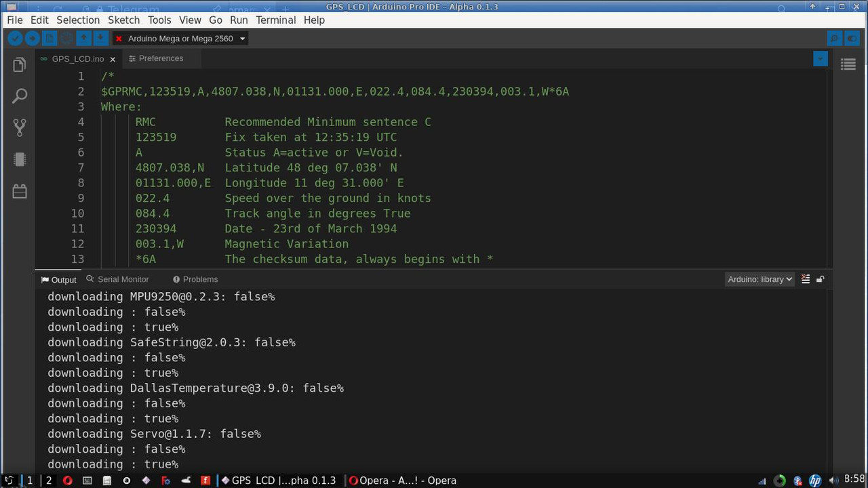868x488 pixels.
Task: Toggle the split editor icon near the tabs
Action: (x=821, y=59)
